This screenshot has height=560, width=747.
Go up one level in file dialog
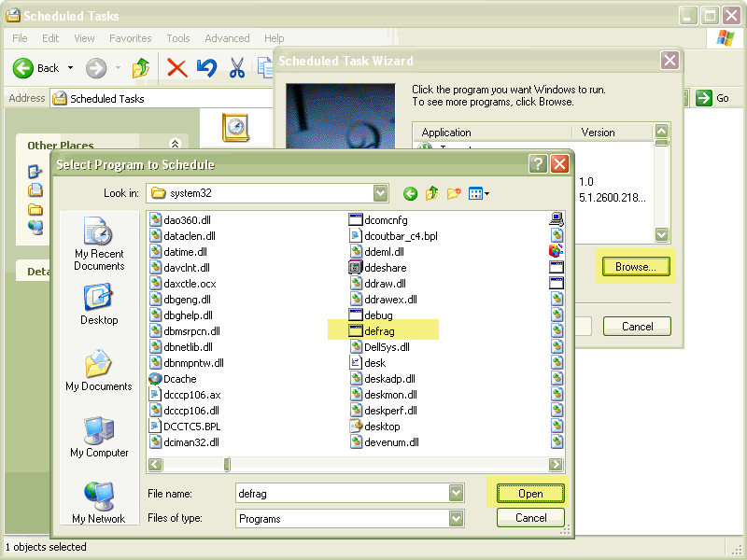point(431,193)
